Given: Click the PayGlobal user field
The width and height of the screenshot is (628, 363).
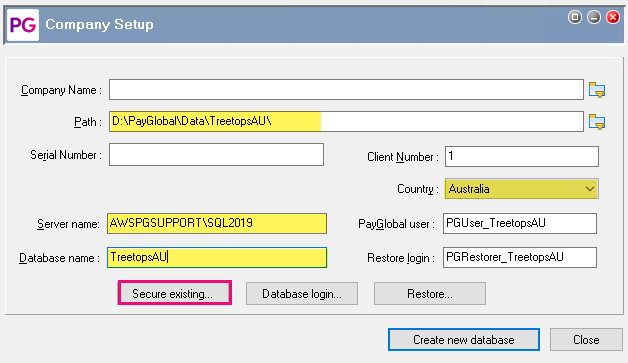Looking at the screenshot, I should pyautogui.click(x=520, y=223).
